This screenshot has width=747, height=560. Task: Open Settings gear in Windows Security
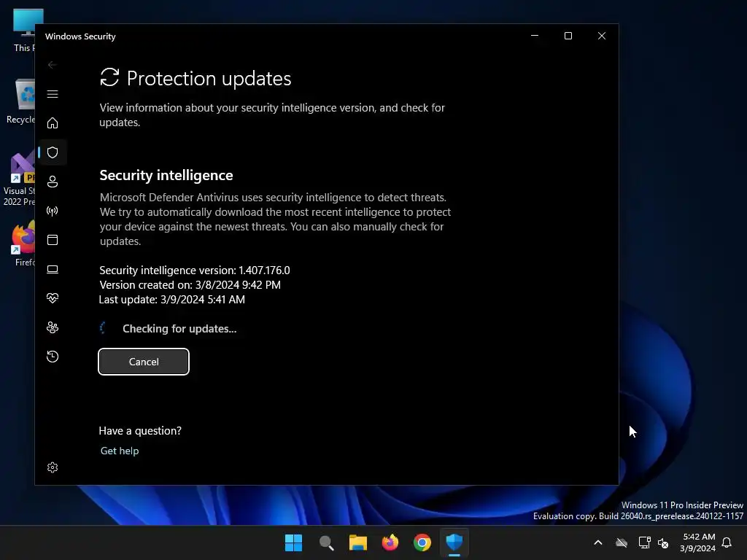point(53,467)
